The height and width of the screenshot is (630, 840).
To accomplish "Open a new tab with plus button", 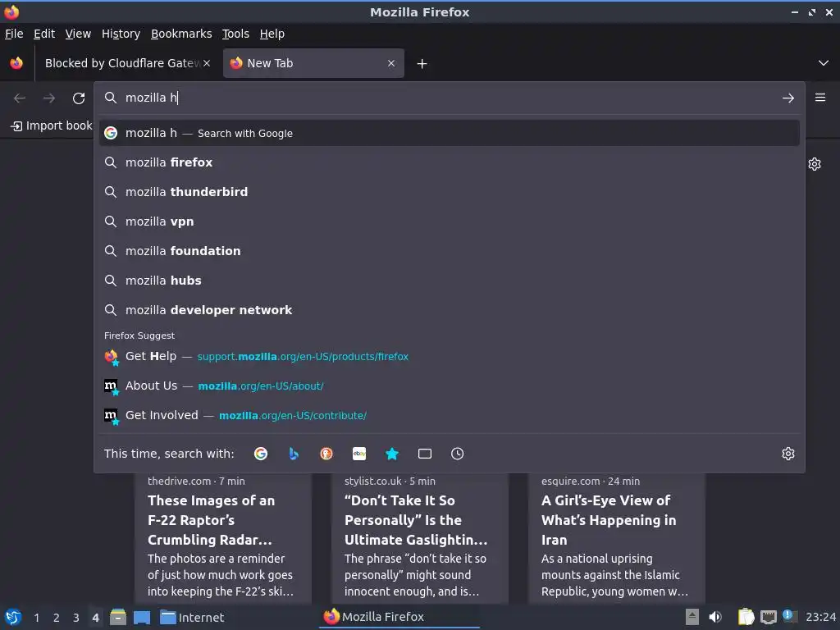I will click(x=422, y=64).
